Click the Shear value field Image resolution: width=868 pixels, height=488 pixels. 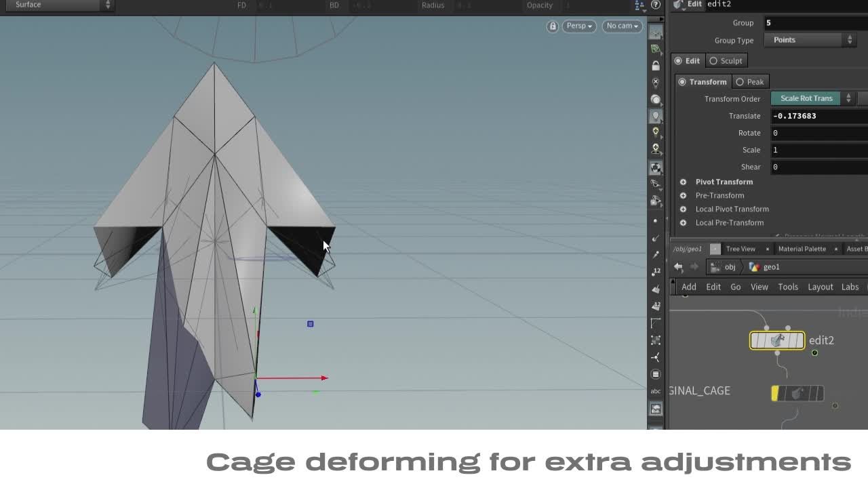pos(819,167)
